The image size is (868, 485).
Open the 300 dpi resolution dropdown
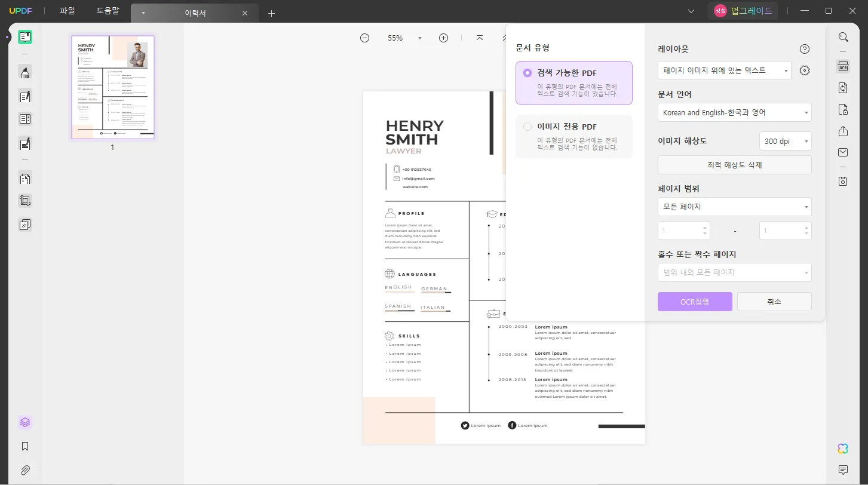[x=786, y=141]
